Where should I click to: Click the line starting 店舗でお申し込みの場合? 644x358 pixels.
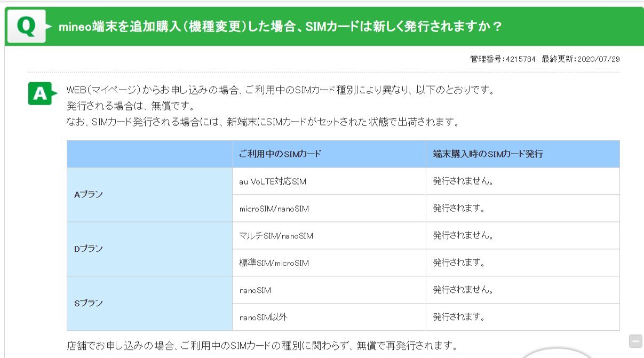click(x=262, y=345)
